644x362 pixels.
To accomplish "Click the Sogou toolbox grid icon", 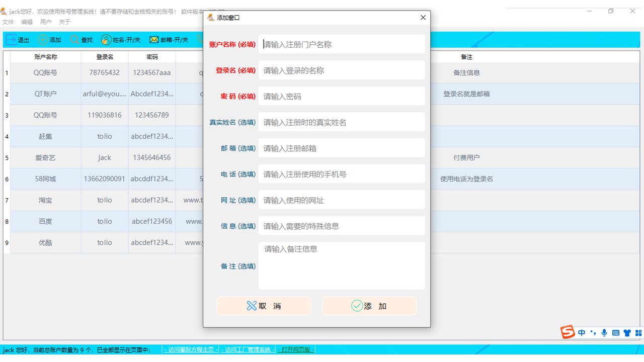I will coord(638,332).
